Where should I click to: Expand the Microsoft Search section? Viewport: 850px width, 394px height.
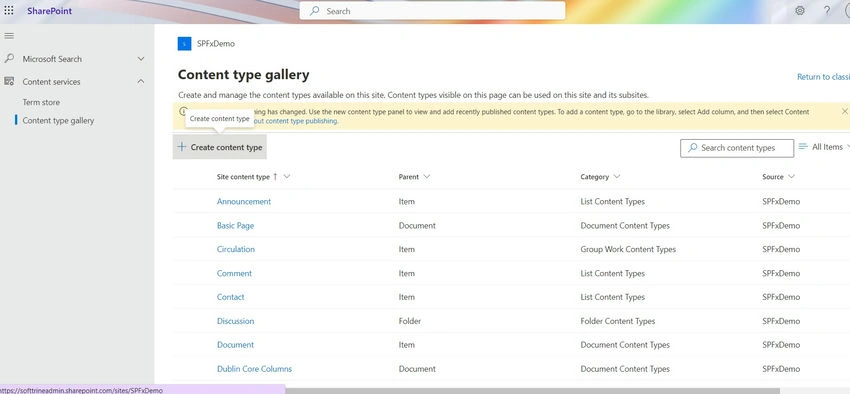141,59
